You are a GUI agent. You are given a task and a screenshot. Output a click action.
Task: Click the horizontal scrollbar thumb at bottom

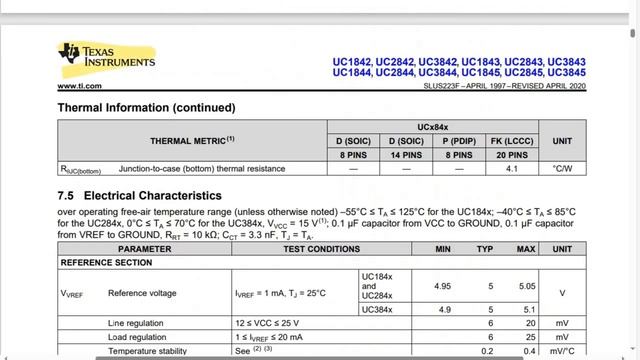coord(309,358)
